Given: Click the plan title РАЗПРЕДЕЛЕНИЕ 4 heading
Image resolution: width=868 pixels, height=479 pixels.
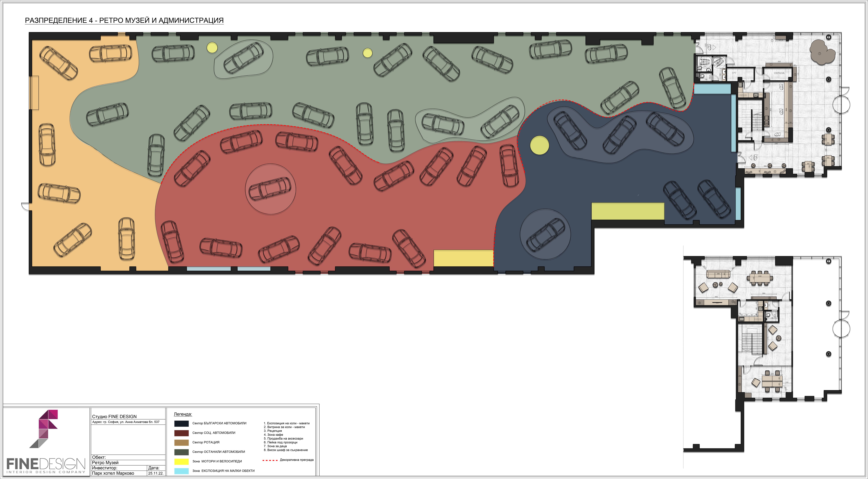Looking at the screenshot, I should (124, 21).
